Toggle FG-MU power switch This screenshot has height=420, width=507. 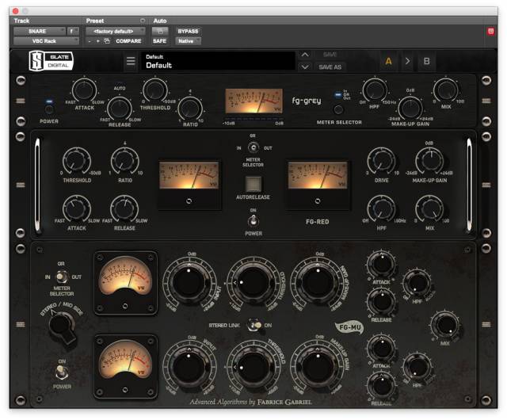click(62, 372)
